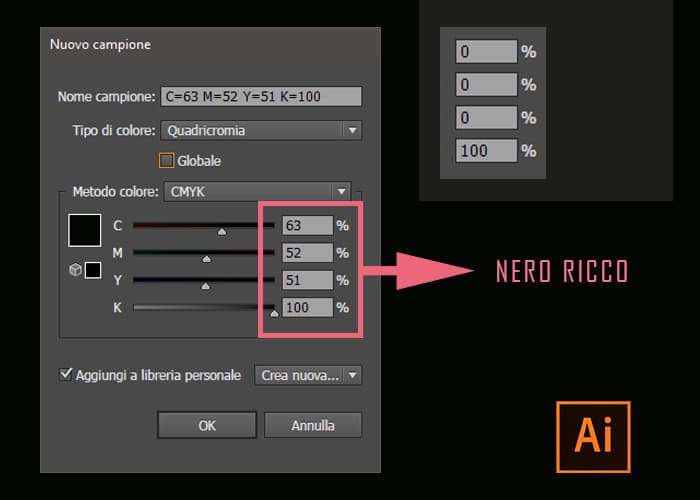Click the Y yellow slider handle
700x500 pixels.
pyautogui.click(x=205, y=286)
